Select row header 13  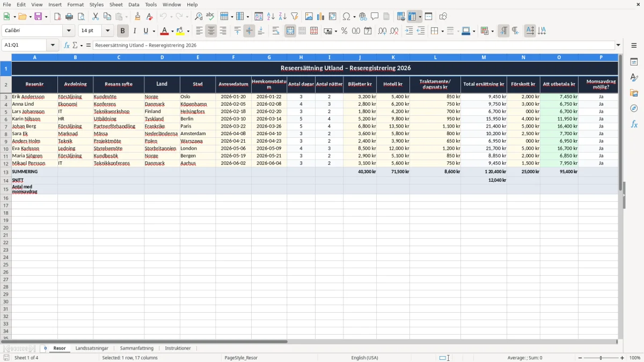[6, 172]
